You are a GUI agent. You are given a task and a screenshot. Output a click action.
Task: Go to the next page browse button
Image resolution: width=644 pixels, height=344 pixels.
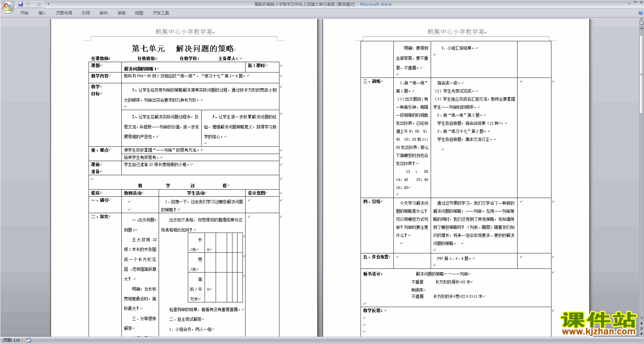[x=642, y=334]
